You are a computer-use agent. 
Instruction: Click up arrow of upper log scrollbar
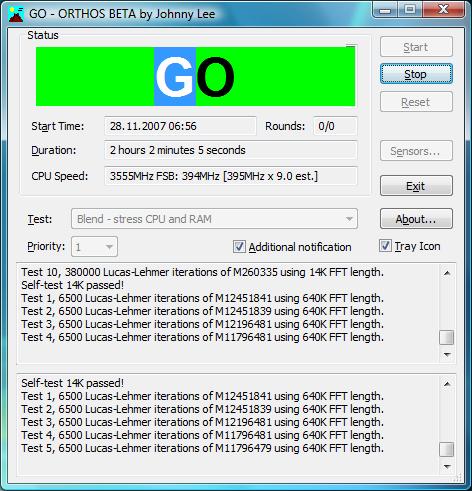point(447,273)
